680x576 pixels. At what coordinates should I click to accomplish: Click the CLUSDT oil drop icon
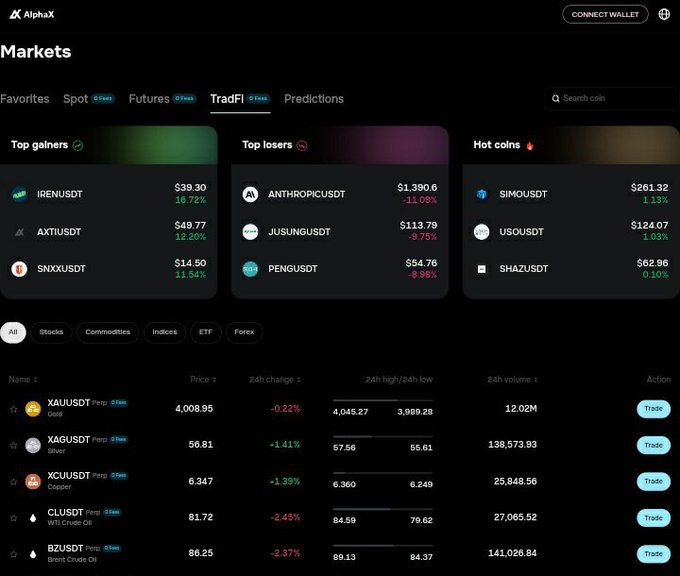point(33,518)
